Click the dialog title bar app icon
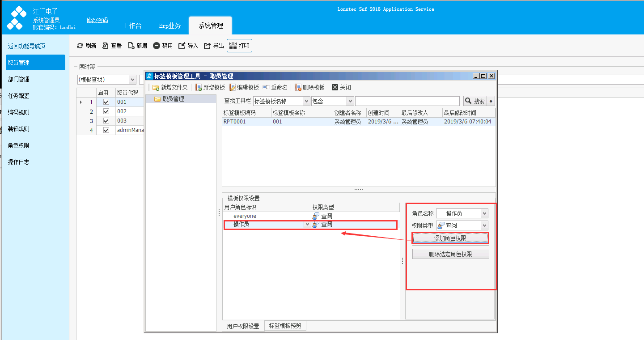The image size is (644, 340). pos(149,76)
